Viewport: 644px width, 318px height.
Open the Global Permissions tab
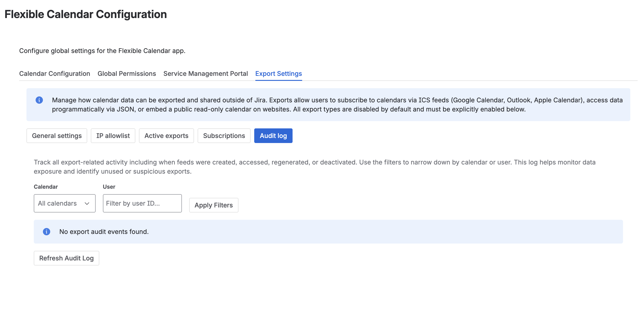[127, 73]
